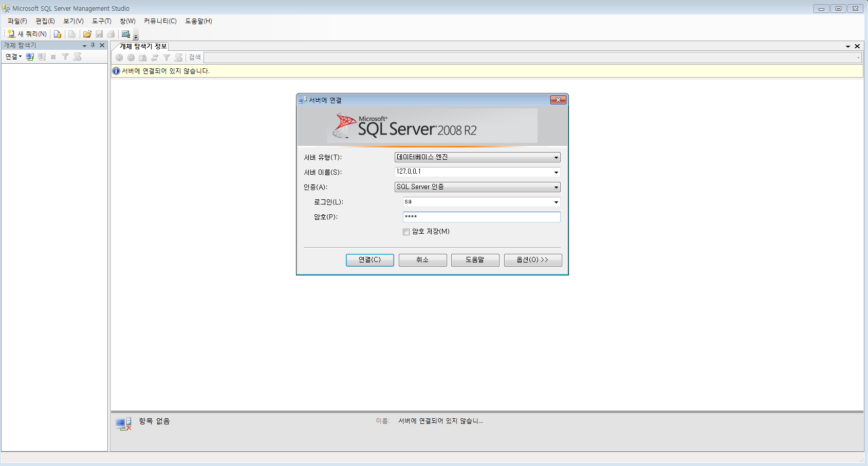Click the Filter funnel in Object Explorer panel

point(65,57)
